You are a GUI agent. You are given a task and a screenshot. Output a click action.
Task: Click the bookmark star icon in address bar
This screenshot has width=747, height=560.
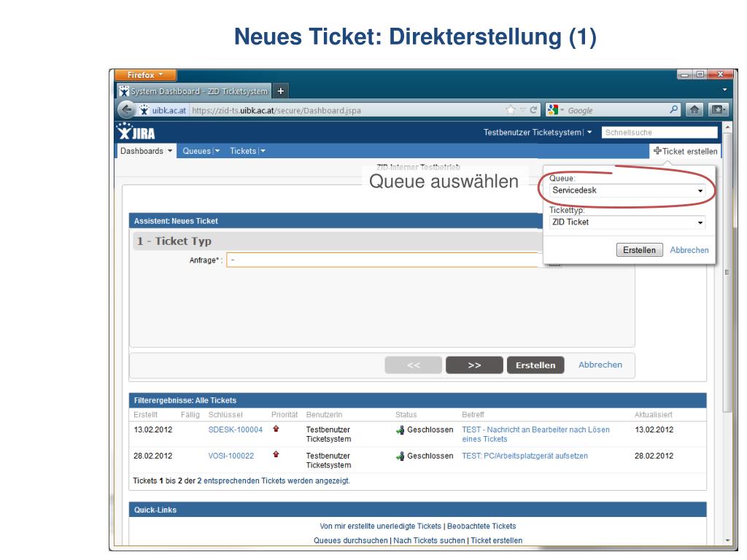pos(510,110)
